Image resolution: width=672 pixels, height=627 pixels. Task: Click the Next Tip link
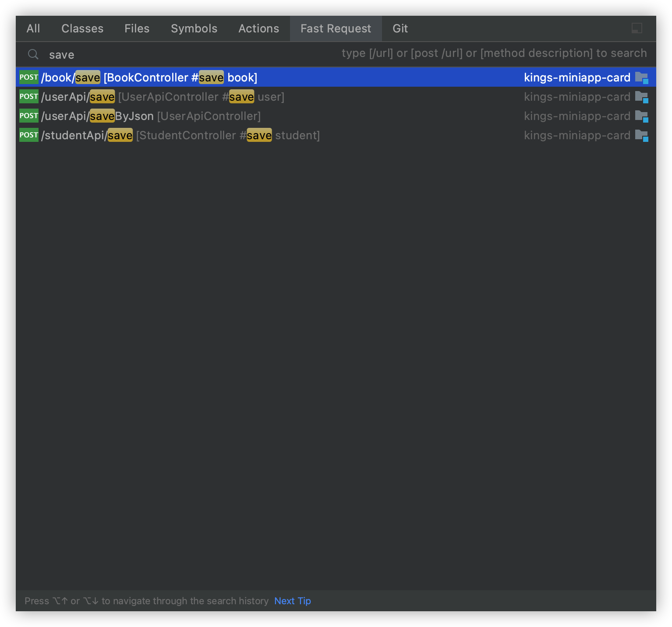click(293, 601)
